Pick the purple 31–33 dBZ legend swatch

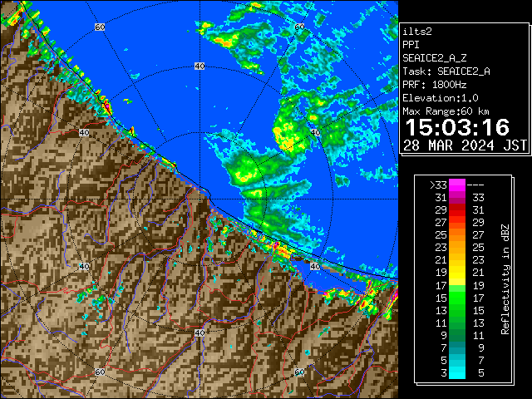pos(457,198)
